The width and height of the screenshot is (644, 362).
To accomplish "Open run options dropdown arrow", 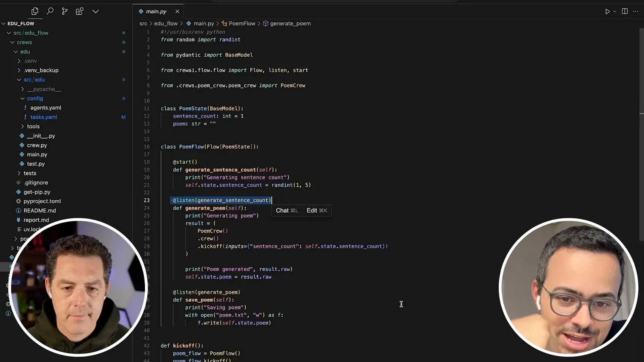I will (615, 11).
